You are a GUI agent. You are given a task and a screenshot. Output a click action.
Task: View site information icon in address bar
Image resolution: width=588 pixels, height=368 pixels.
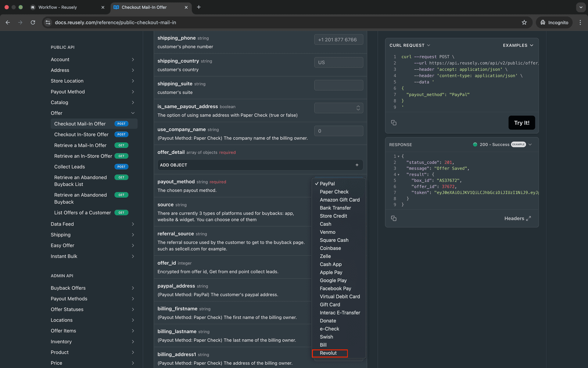tap(47, 22)
